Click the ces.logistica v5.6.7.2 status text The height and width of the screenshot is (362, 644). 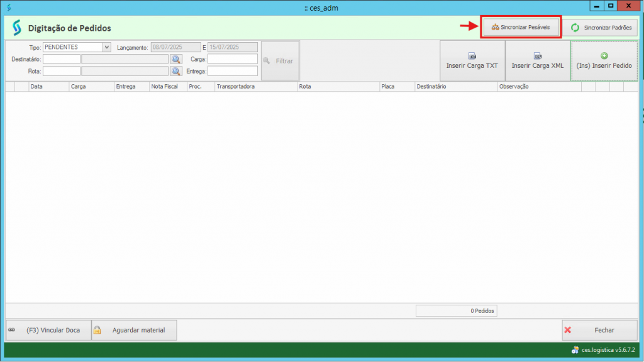click(x=608, y=350)
